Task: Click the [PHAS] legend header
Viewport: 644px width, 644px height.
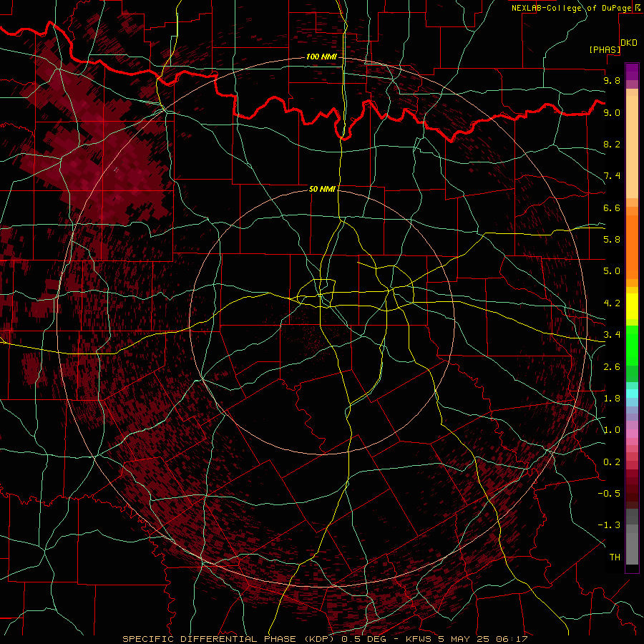Action: tap(605, 49)
